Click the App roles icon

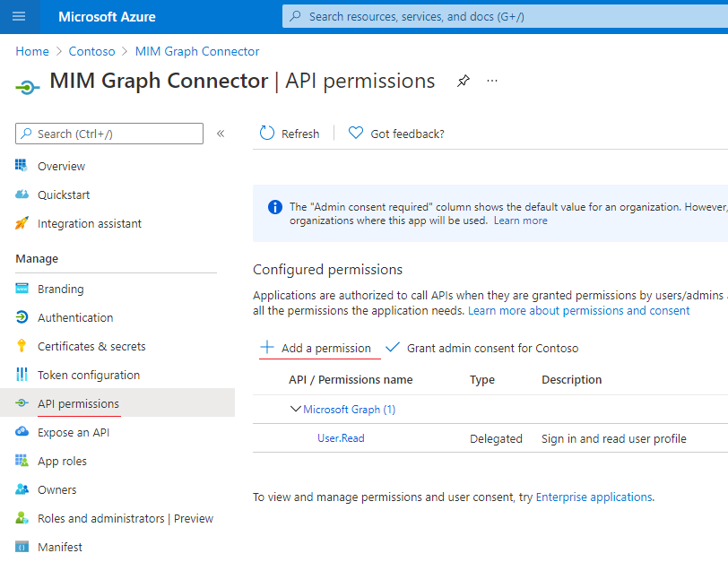(22, 461)
